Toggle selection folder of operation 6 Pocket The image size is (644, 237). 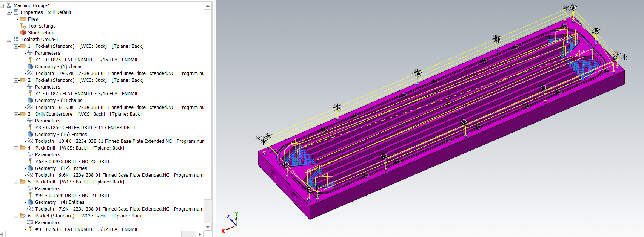click(23, 216)
